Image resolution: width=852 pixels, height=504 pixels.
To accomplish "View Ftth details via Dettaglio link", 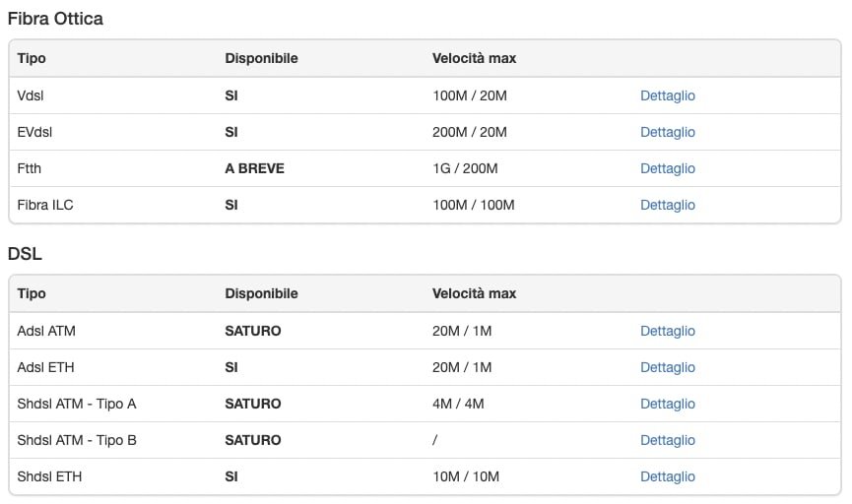I will (667, 169).
